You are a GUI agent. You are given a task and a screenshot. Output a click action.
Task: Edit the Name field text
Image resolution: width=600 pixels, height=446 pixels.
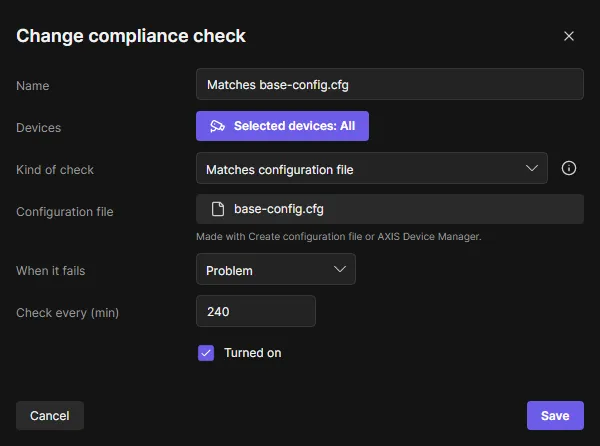[390, 84]
